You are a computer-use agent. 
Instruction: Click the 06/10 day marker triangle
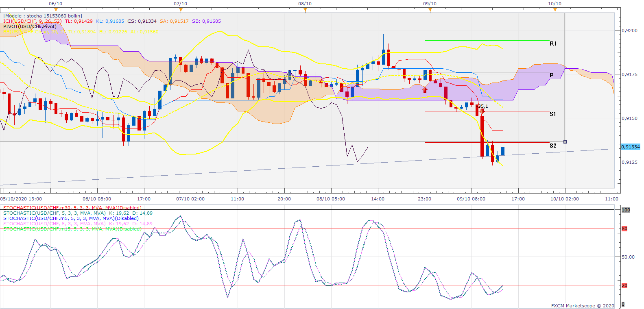(56, 9)
